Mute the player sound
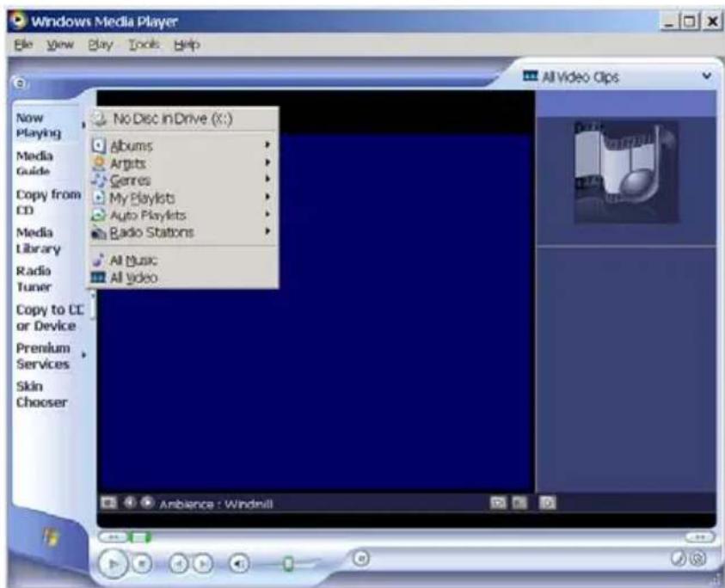The height and width of the screenshot is (588, 725). click(x=239, y=564)
